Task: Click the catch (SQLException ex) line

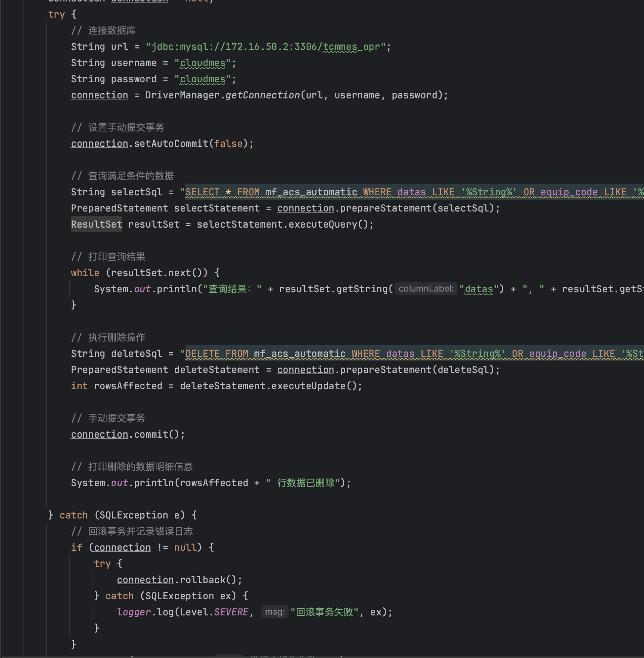Action: point(171,596)
